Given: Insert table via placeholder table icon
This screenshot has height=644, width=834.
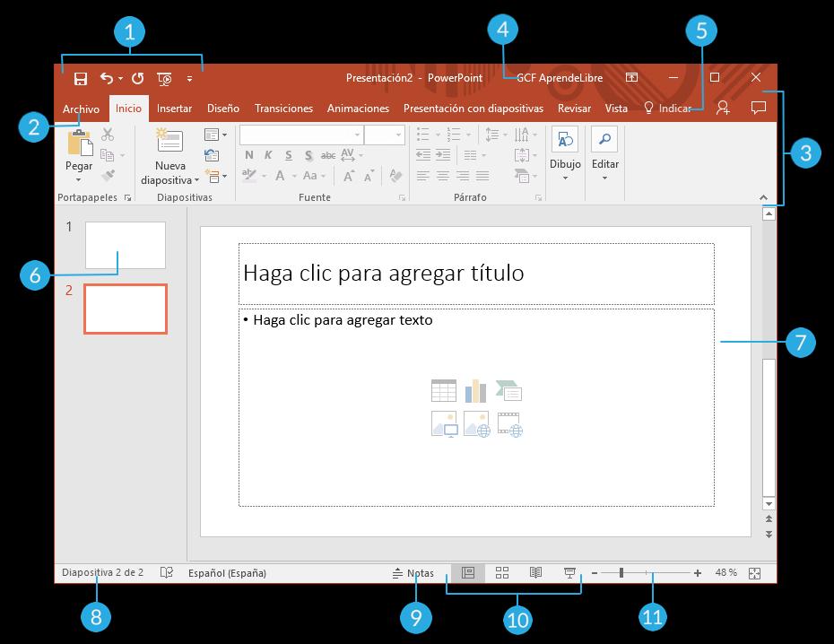Looking at the screenshot, I should tap(444, 391).
